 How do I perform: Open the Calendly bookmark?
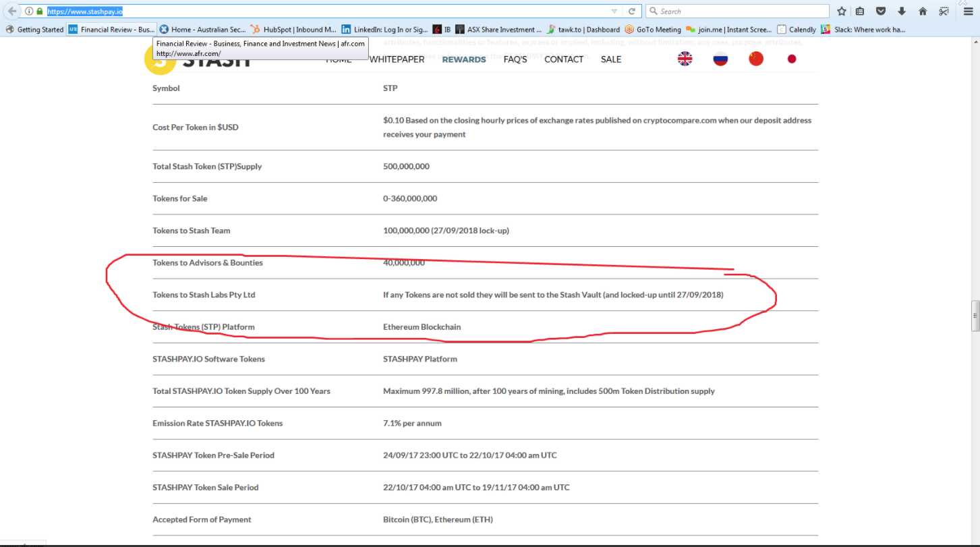(x=797, y=30)
